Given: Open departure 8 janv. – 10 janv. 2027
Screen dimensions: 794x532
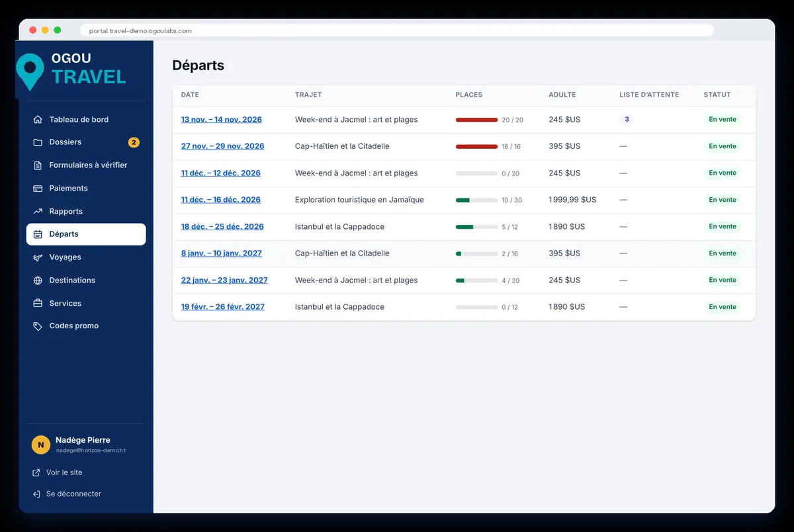Looking at the screenshot, I should coord(222,253).
